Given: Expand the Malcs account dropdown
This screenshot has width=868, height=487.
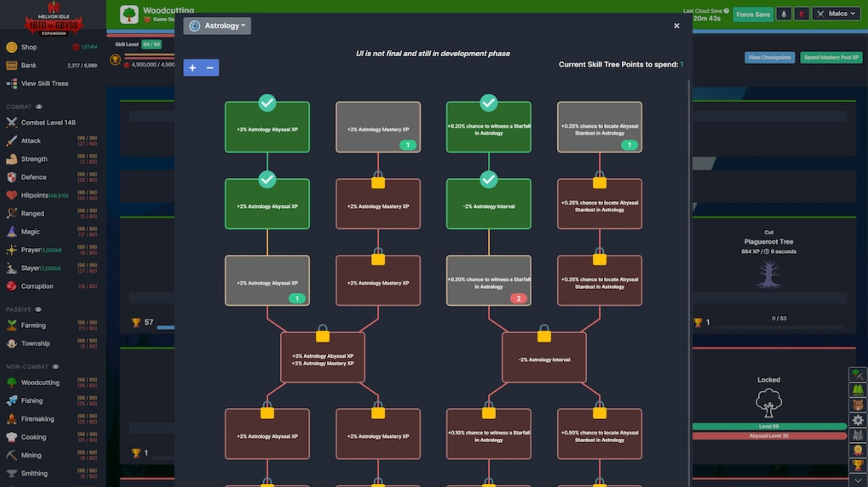Looking at the screenshot, I should point(837,14).
